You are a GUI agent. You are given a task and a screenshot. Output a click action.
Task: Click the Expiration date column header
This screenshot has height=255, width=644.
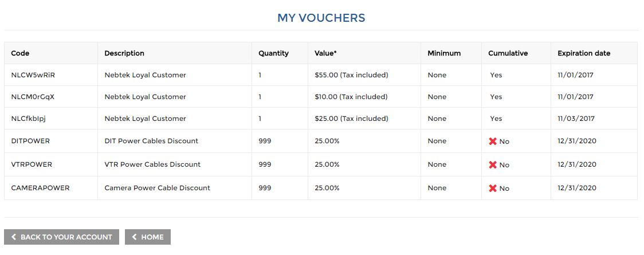pos(584,53)
